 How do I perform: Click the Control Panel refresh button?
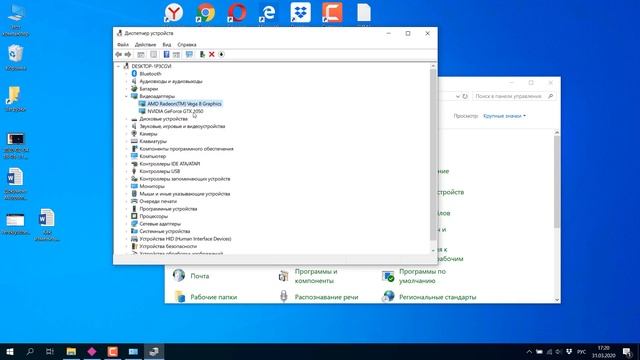coord(465,96)
